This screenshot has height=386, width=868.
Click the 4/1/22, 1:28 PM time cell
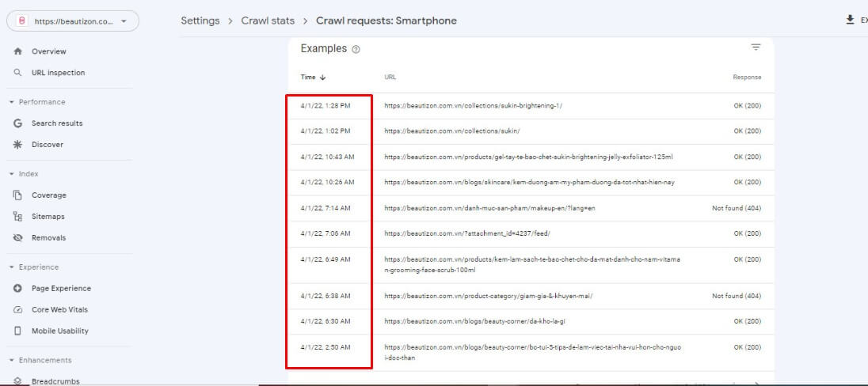tap(325, 106)
